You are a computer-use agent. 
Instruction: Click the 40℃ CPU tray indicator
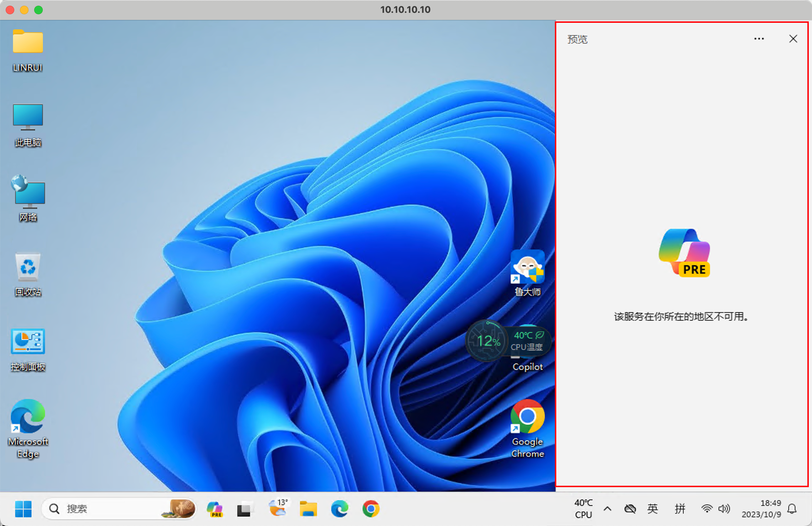point(583,509)
